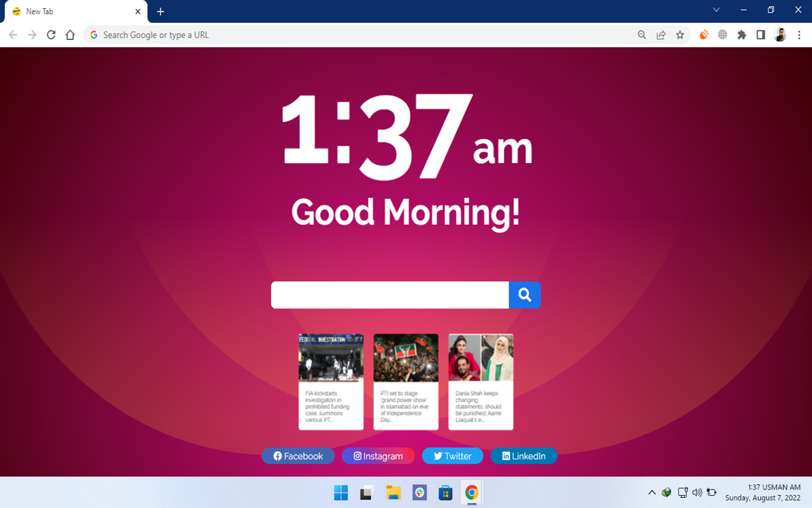Screen dimensions: 812x508
Task: Click the Twitter bird icon
Action: tap(438, 456)
